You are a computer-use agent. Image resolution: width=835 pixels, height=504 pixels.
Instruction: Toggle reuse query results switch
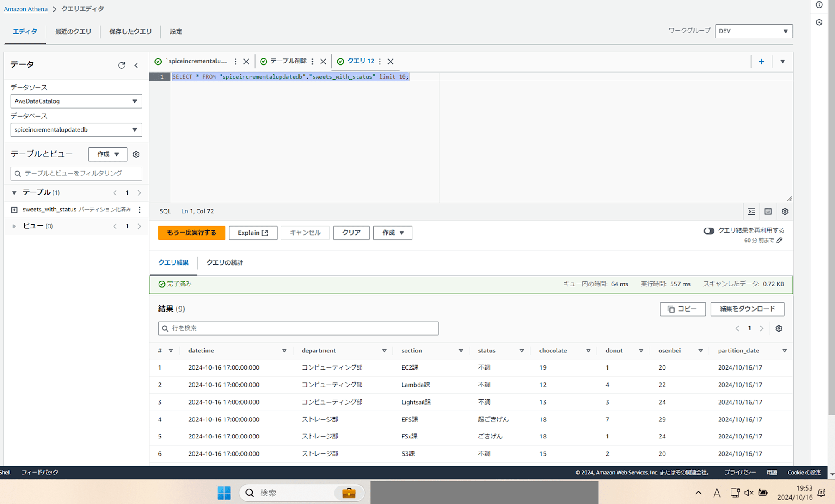point(708,231)
